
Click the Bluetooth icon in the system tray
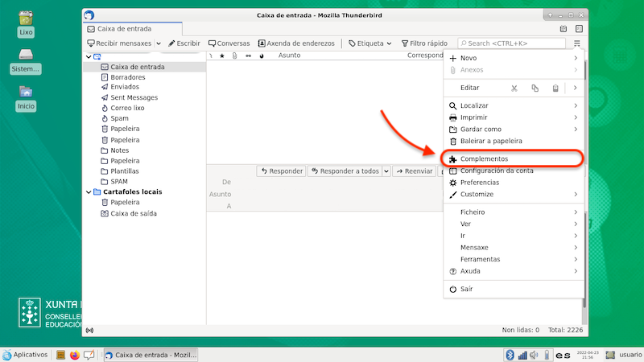click(510, 355)
